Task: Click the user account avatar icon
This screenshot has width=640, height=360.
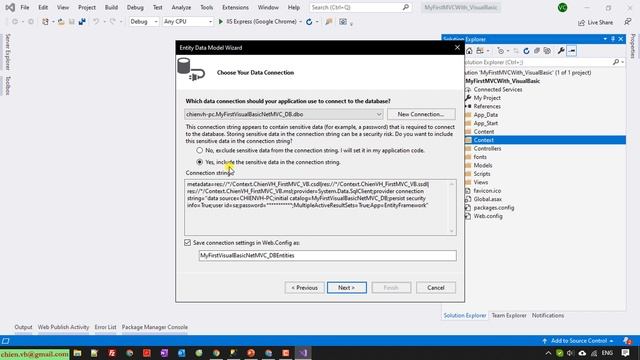Action: tap(562, 7)
